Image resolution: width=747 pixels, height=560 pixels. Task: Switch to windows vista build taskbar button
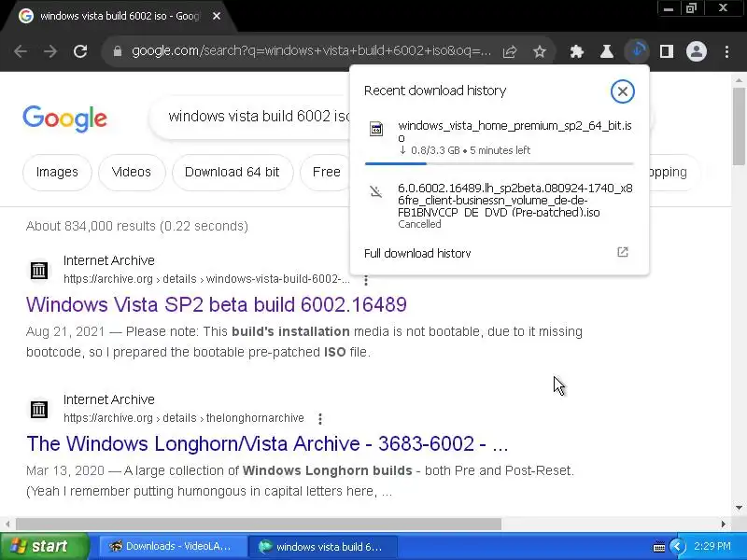[322, 546]
